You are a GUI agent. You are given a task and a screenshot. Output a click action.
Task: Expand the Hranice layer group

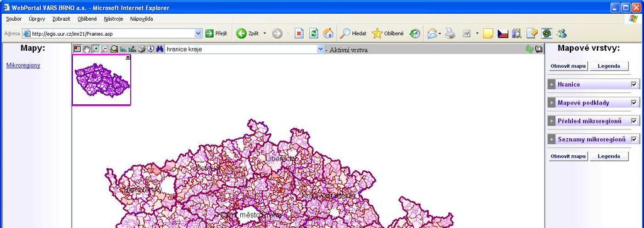pyautogui.click(x=551, y=84)
